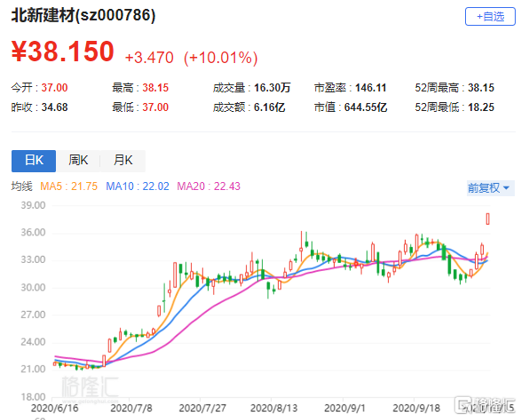
Task: Click the percentage change (+10.01%)
Action: [221, 58]
